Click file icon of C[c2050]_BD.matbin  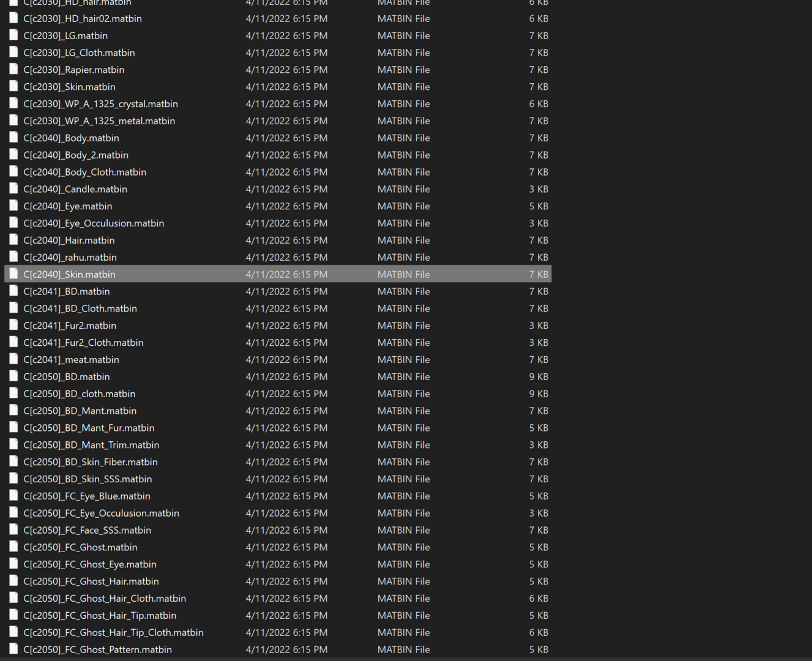coord(13,376)
